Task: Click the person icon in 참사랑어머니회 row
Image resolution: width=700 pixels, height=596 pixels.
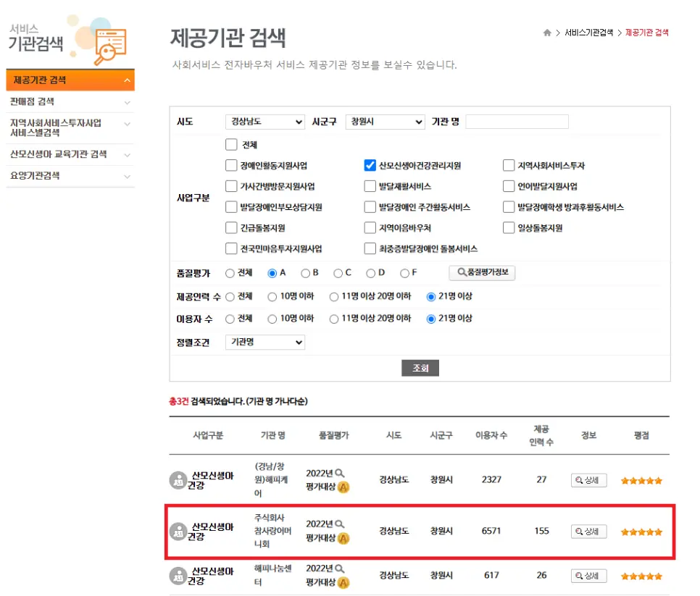Action: 178,531
